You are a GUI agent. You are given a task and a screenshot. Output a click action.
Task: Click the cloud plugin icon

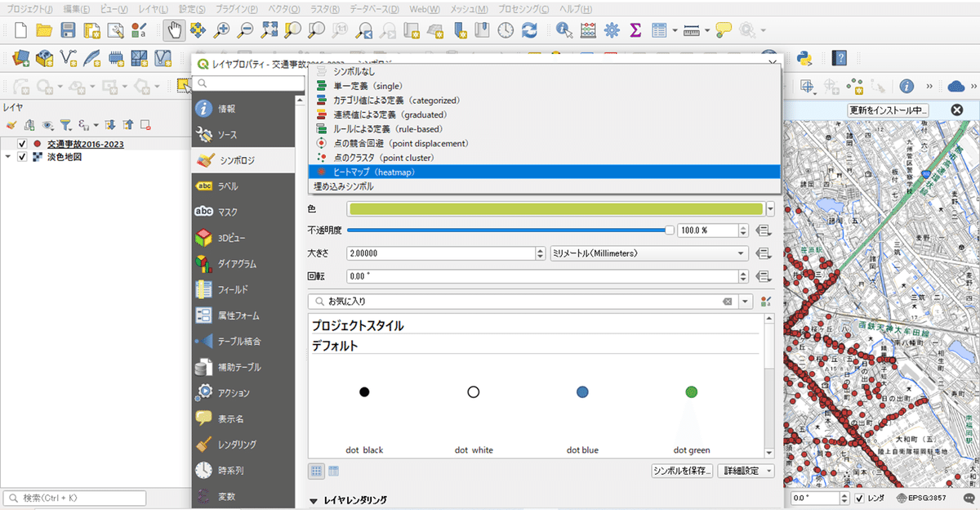956,86
